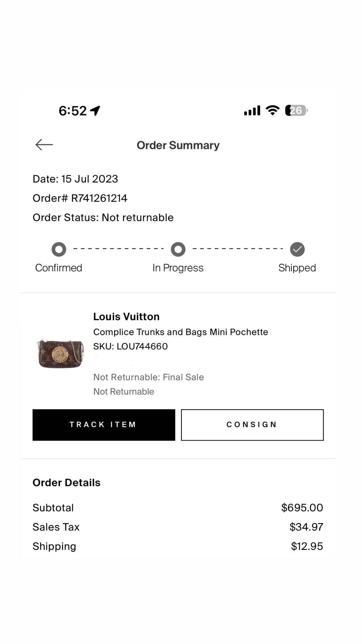Open the Complice Trunks and Bags Mini Pochette title

(x=180, y=332)
